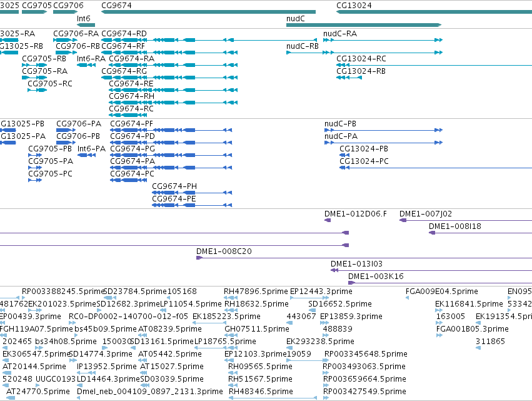
Task: Click transcript CG9674-RC label
Action: pyautogui.click(x=131, y=109)
